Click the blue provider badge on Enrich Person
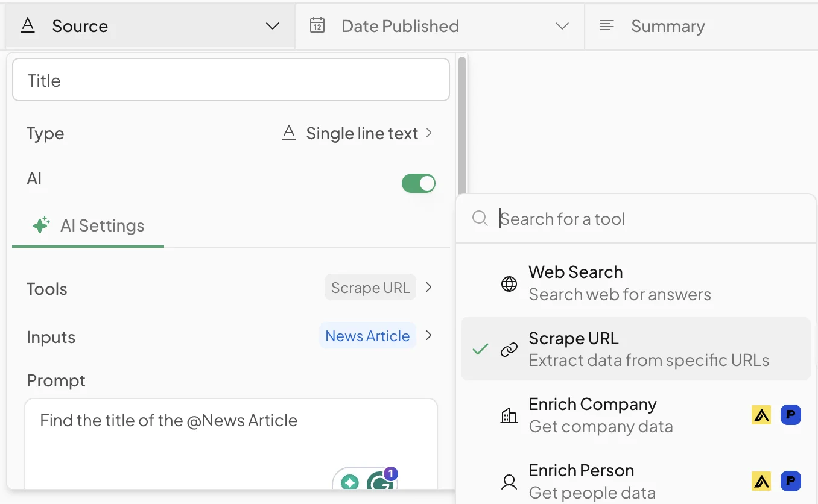Image resolution: width=818 pixels, height=504 pixels. point(791,480)
